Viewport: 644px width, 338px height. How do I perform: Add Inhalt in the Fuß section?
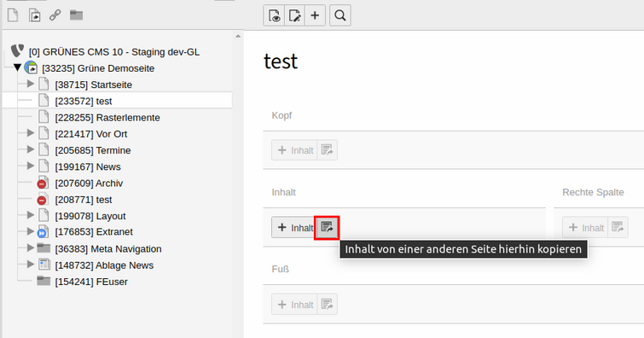[294, 304]
